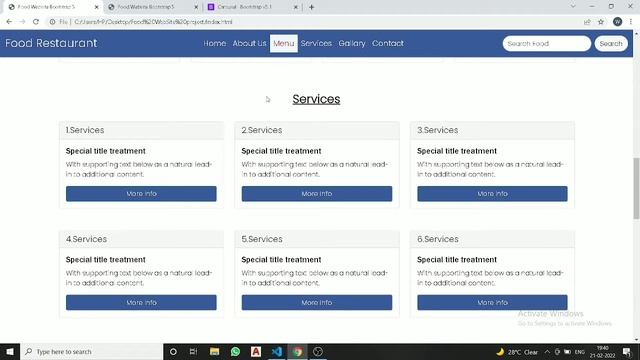Click the browser forward arrow
The width and height of the screenshot is (640, 360).
click(x=22, y=22)
